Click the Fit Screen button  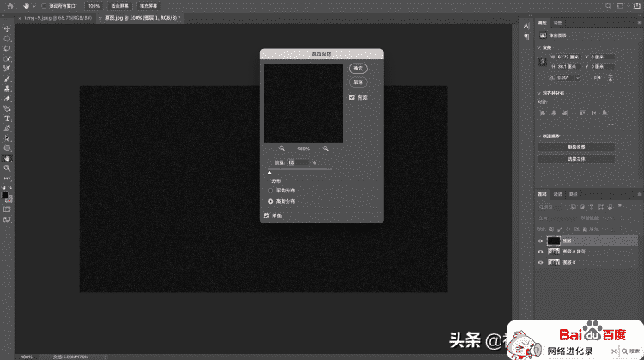[119, 6]
